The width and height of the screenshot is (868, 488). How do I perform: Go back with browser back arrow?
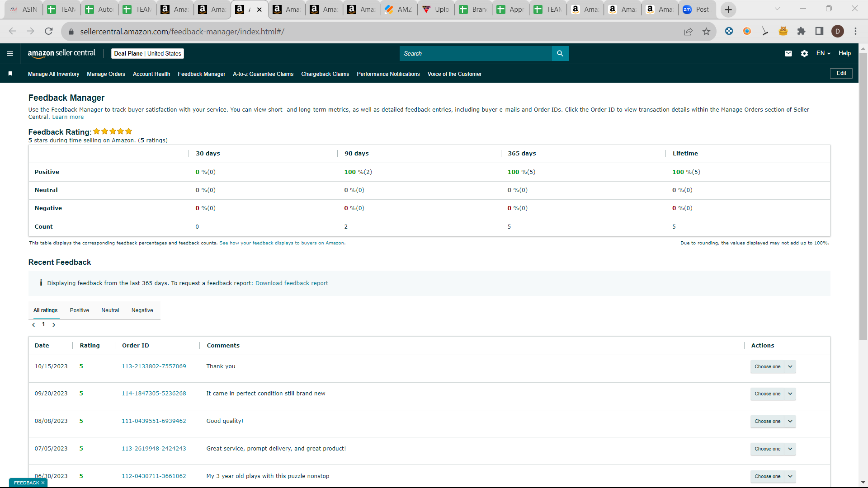[x=13, y=31]
